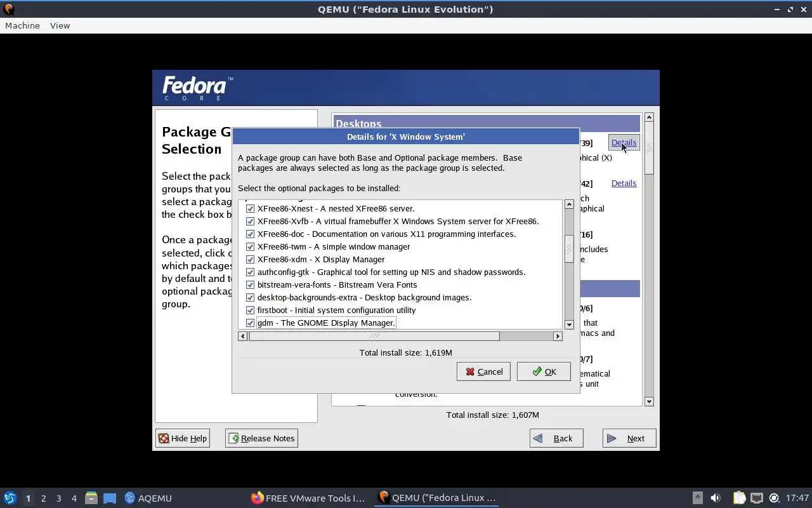
Task: Click 'bitstream-vera-fonts - Bitstream Vera Fonts' text
Action: 337,284
